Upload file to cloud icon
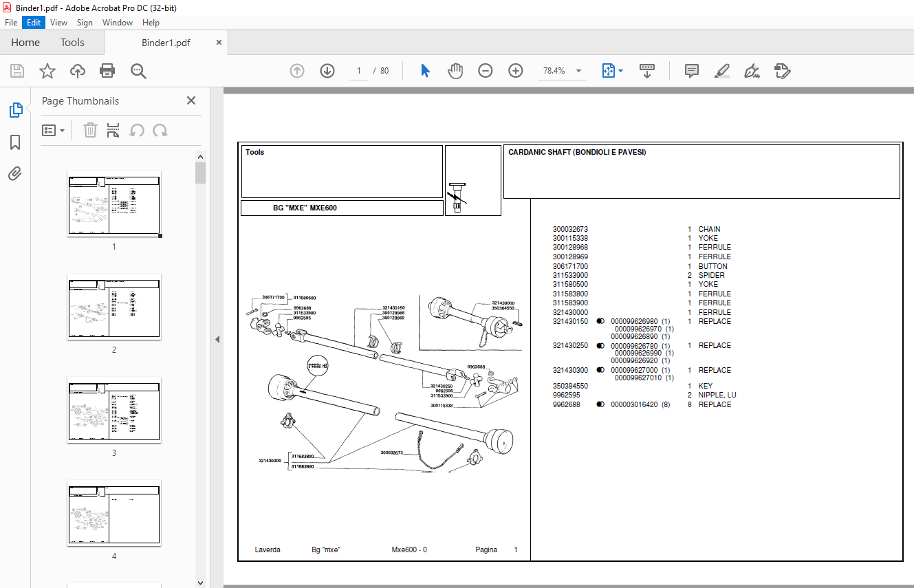914x588 pixels. [x=78, y=71]
